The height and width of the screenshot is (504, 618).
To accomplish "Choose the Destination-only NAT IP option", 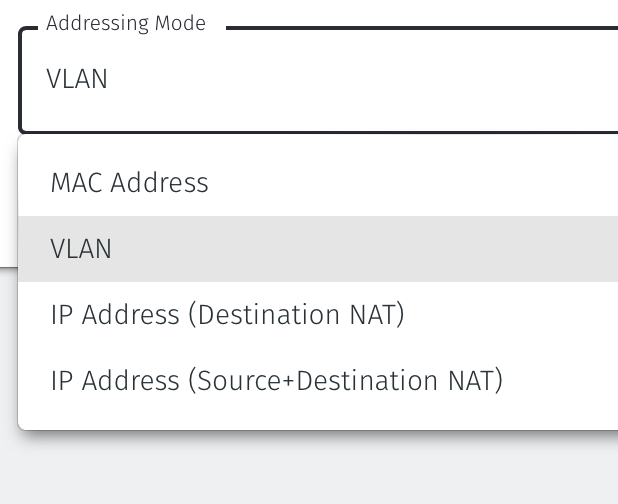I will point(227,315).
